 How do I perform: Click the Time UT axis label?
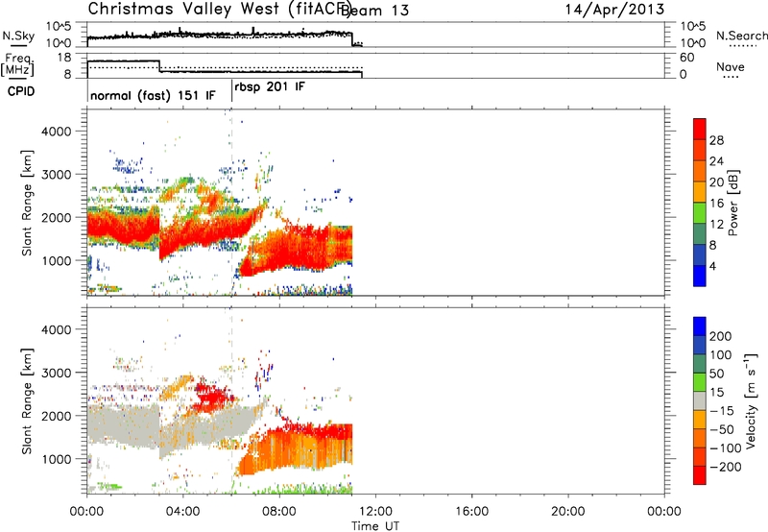(375, 526)
